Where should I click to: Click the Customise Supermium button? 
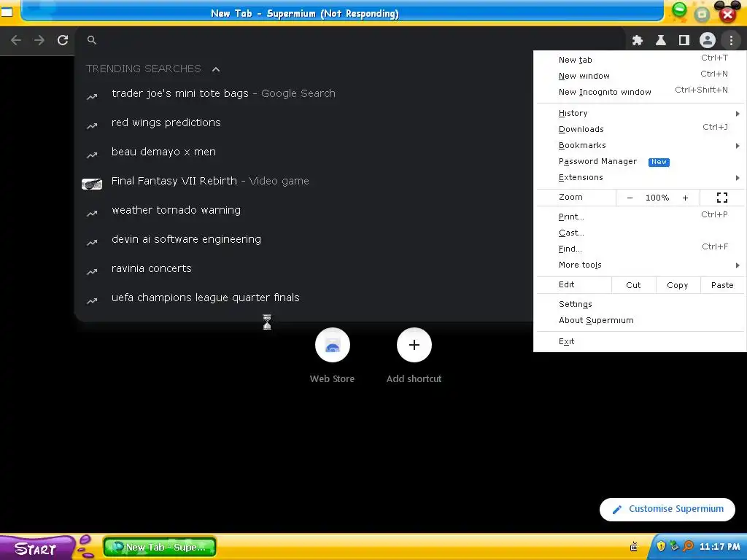tap(667, 510)
